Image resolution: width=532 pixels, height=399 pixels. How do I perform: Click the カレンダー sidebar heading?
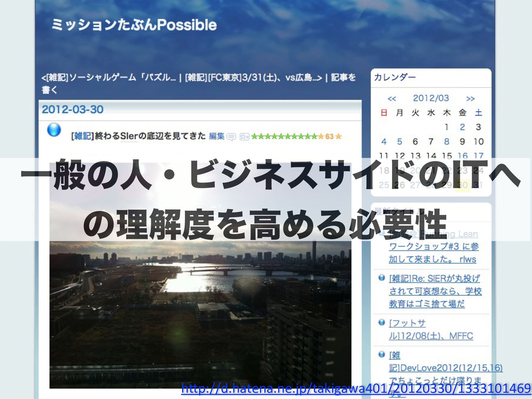395,77
